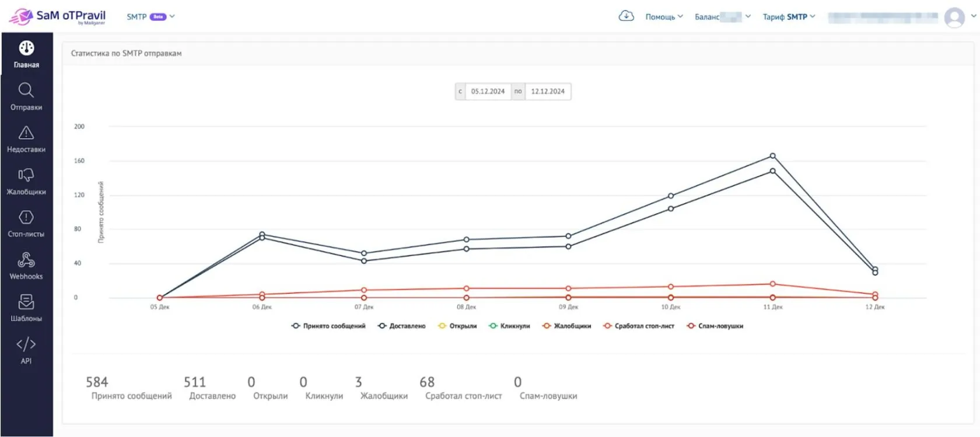This screenshot has width=980, height=437.
Task: Click the cloud download icon
Action: [x=626, y=16]
